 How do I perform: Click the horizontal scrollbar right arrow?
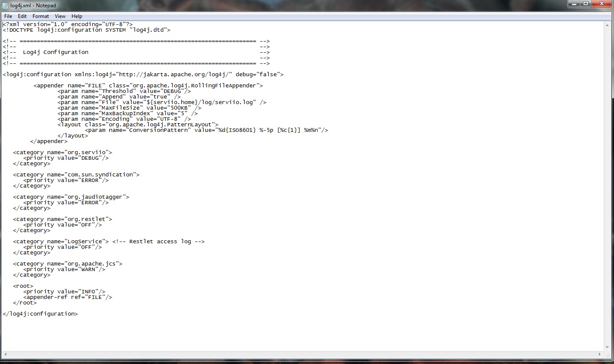click(x=599, y=355)
